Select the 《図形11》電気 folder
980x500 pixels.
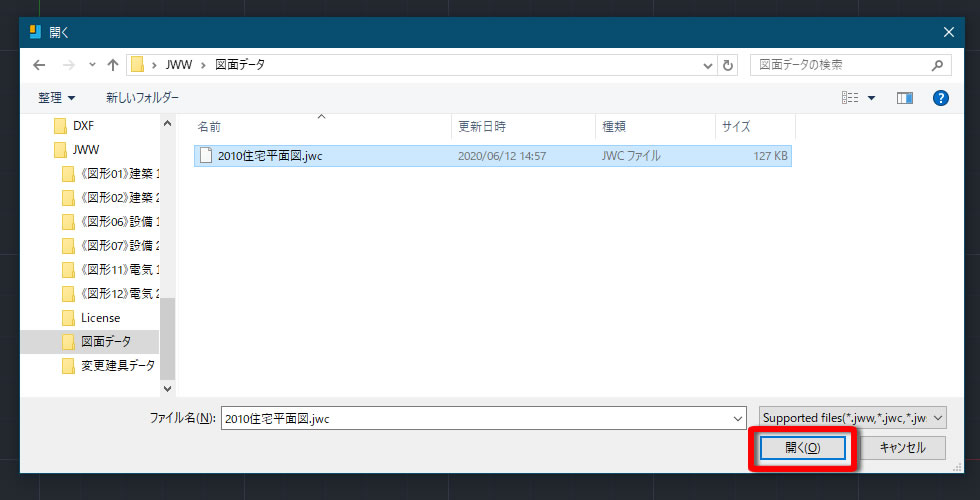point(110,270)
